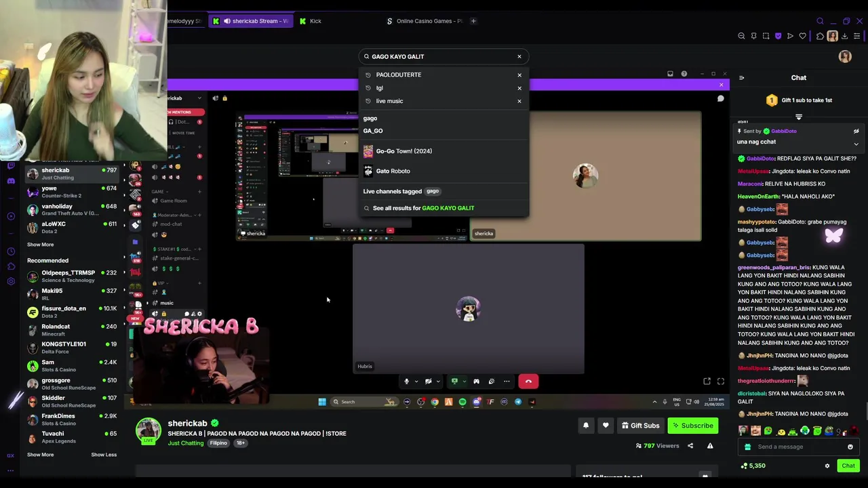This screenshot has height=488, width=868.
Task: Open the share icon next to Viewers
Action: (690, 446)
